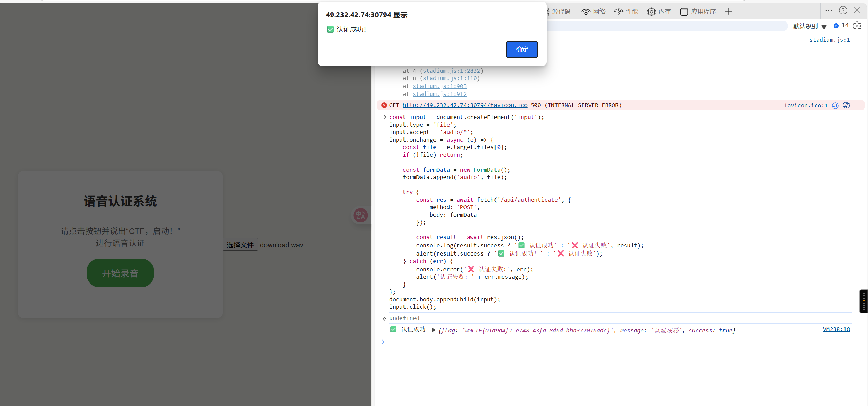Open the favicon.ico URL link in error
This screenshot has height=406, width=868.
tap(465, 105)
